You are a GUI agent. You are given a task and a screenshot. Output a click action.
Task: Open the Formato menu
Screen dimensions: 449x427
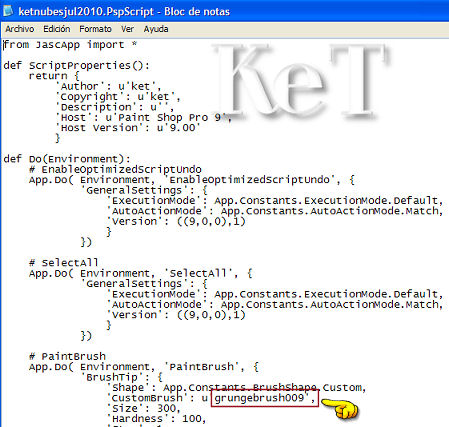tap(95, 29)
